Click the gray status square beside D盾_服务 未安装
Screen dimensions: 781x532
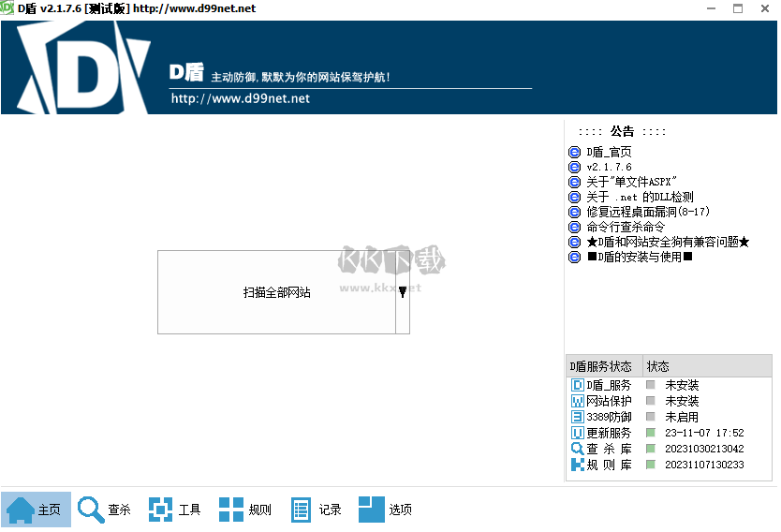click(x=651, y=385)
